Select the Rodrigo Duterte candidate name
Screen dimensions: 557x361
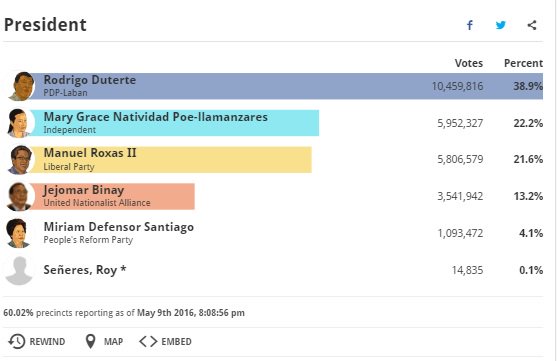point(90,80)
